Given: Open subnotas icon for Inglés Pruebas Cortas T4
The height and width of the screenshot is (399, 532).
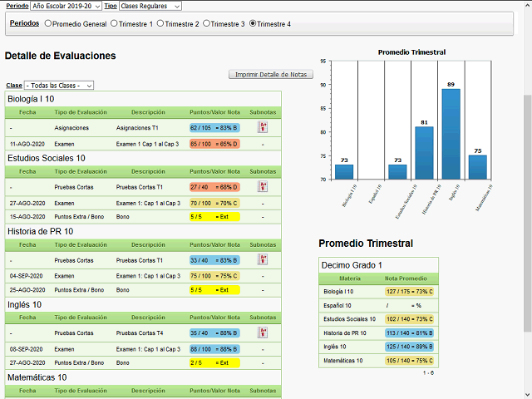Looking at the screenshot, I should pyautogui.click(x=263, y=332).
